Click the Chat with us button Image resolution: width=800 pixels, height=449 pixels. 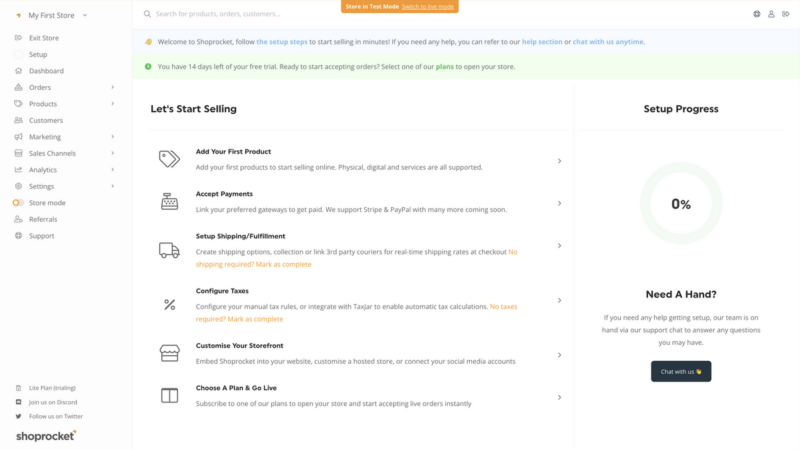click(681, 371)
